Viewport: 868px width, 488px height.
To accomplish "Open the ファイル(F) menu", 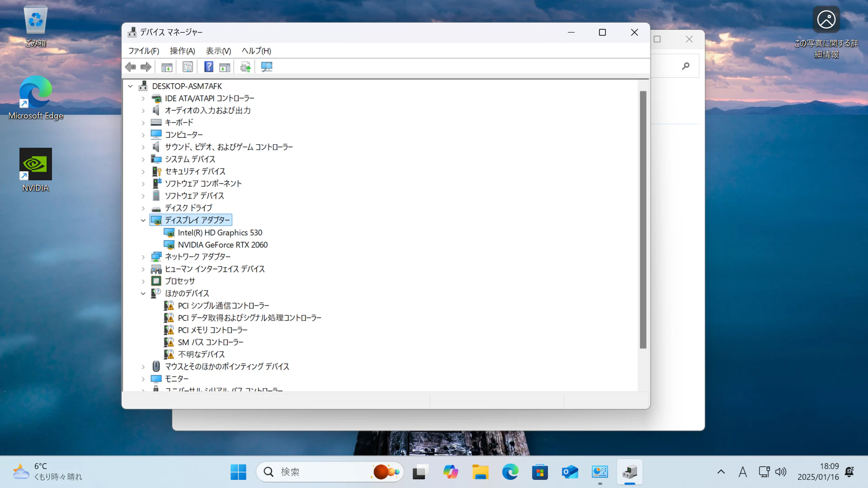I will coord(144,51).
